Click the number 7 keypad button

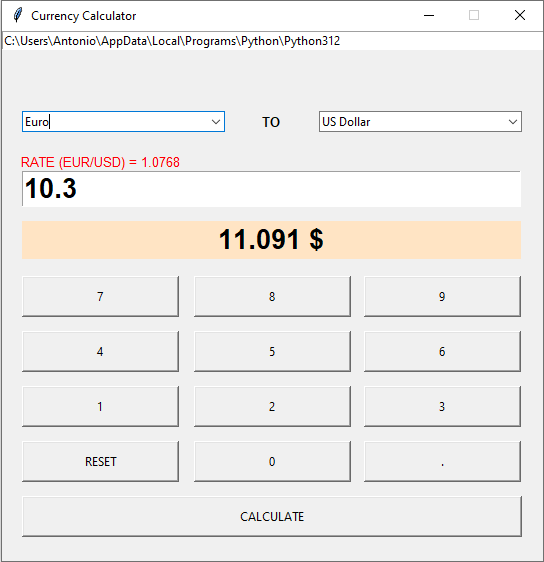[100, 296]
